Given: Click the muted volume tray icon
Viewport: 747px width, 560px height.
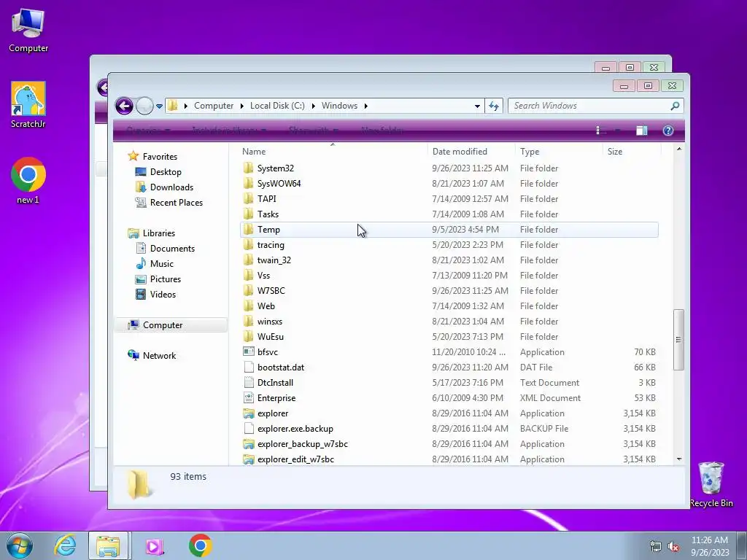Looking at the screenshot, I should (673, 547).
